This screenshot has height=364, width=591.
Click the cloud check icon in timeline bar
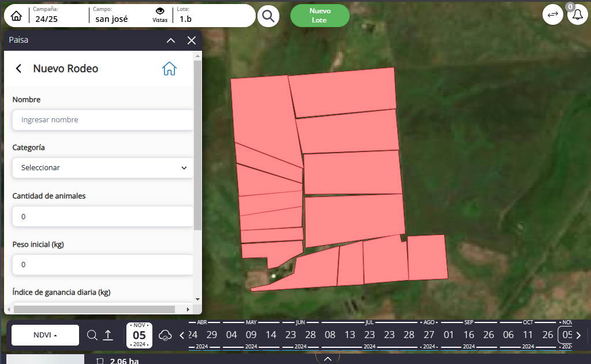(165, 335)
